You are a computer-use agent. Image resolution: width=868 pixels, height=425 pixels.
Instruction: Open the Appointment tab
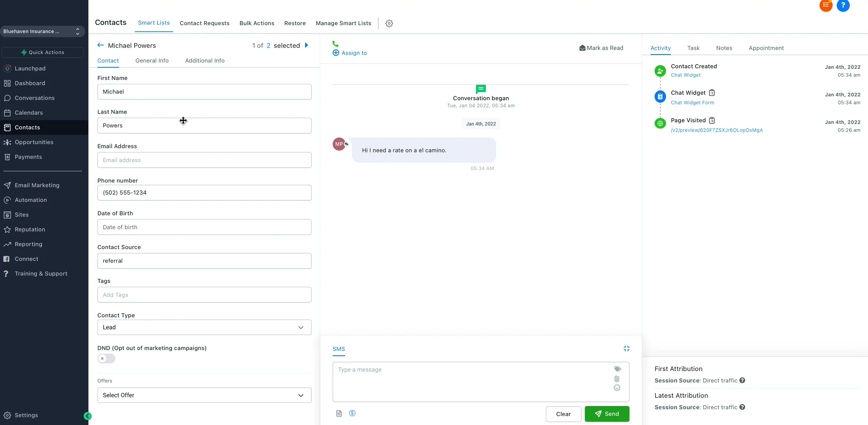click(766, 48)
